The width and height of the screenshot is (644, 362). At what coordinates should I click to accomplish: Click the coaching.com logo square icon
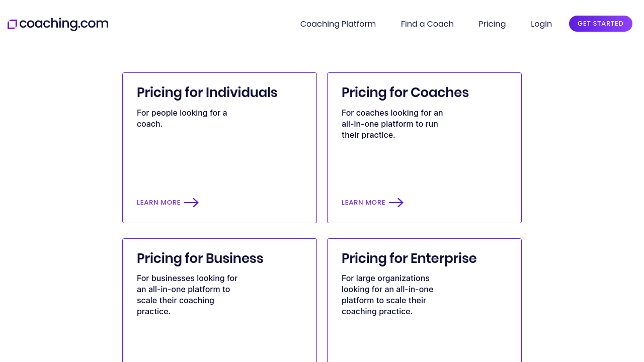[12, 24]
